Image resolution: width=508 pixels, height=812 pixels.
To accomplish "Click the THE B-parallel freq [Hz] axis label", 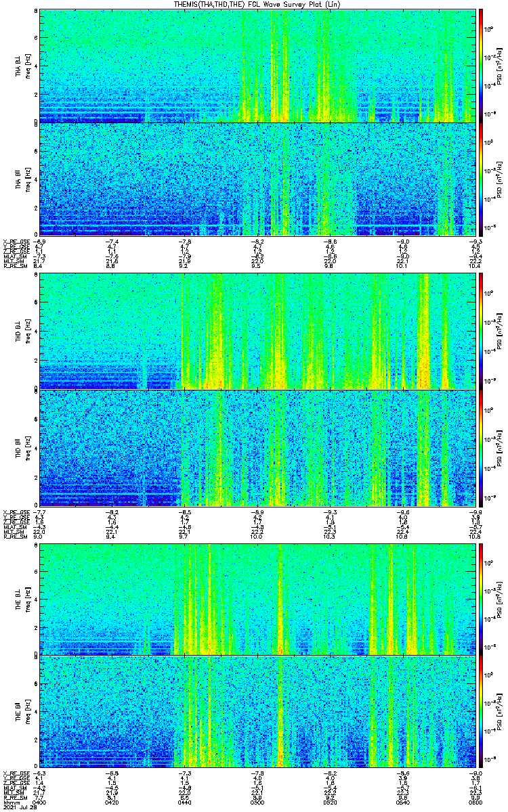I will (28, 712).
